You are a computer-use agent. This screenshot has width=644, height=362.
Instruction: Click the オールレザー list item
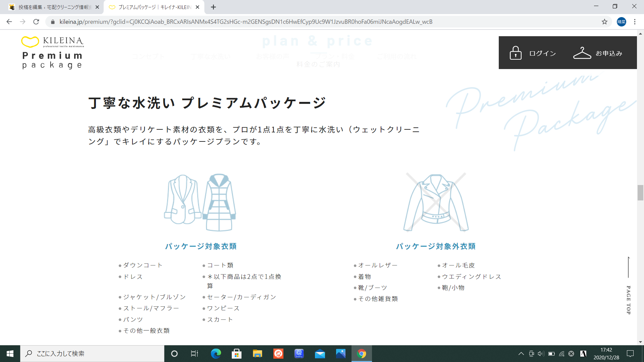[x=378, y=265]
